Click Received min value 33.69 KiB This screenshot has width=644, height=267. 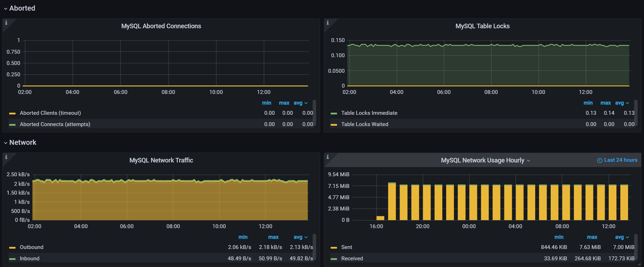pos(555,259)
